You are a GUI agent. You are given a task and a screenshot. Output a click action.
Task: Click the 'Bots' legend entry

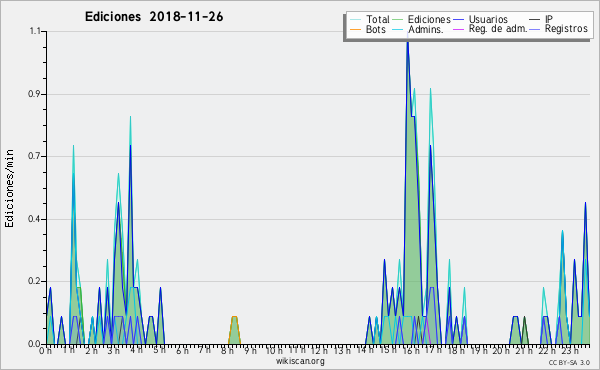click(368, 29)
